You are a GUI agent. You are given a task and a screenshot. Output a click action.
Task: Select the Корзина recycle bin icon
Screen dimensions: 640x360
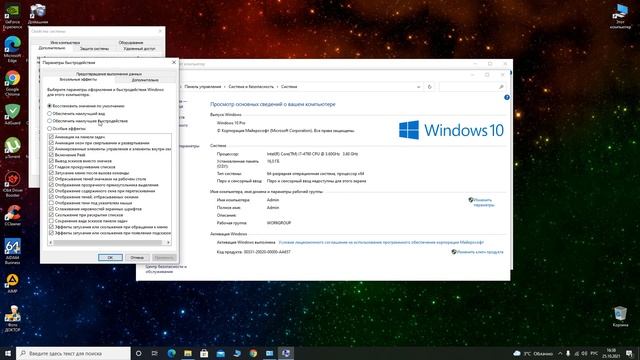[x=620, y=317]
